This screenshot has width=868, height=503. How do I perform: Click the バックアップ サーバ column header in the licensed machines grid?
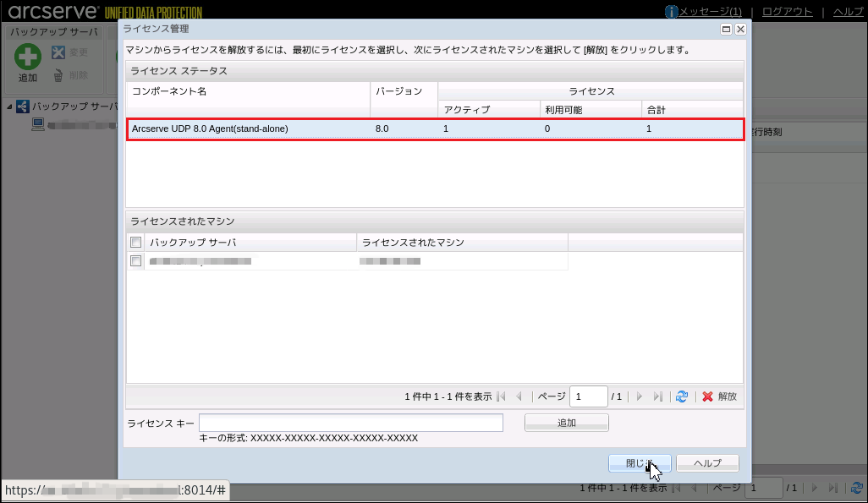[x=250, y=243]
